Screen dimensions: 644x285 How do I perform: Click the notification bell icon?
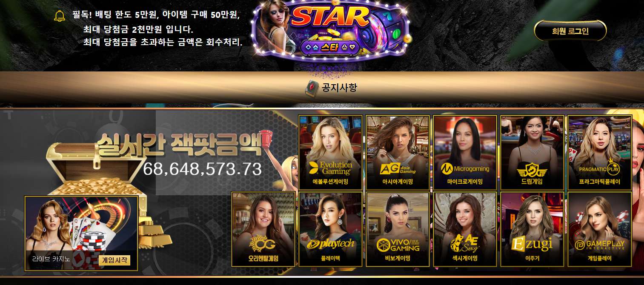[60, 16]
